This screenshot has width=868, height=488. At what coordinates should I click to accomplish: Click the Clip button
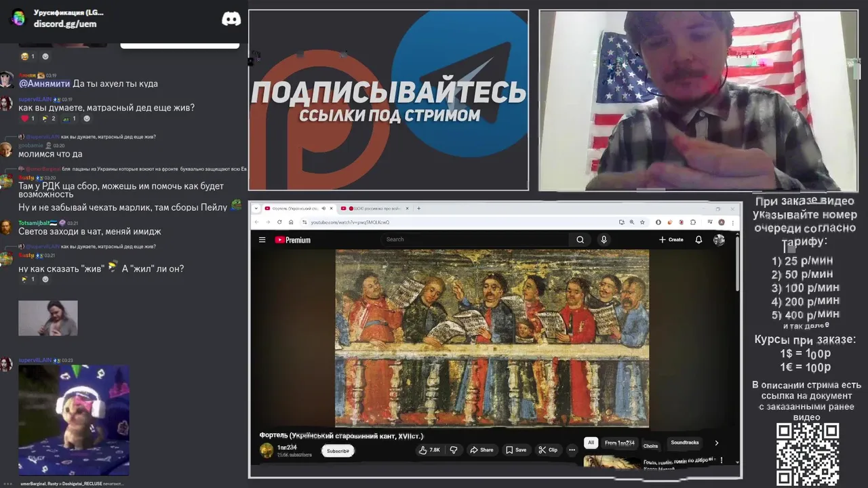point(548,450)
